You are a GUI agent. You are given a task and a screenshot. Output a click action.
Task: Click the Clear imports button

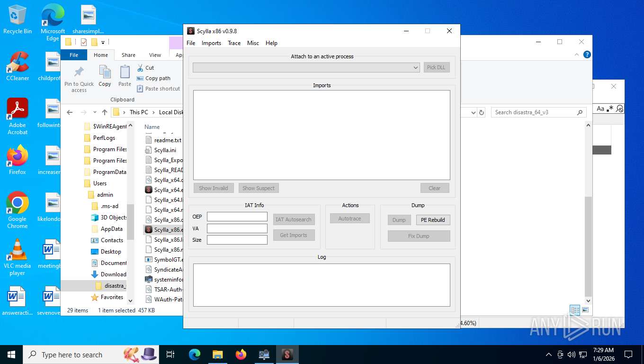(x=435, y=188)
